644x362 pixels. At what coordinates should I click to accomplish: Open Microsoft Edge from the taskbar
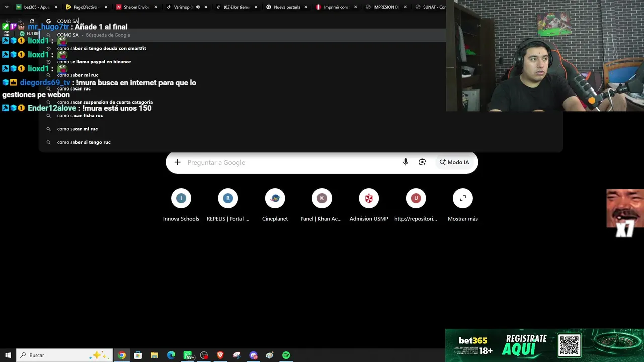[171, 355]
